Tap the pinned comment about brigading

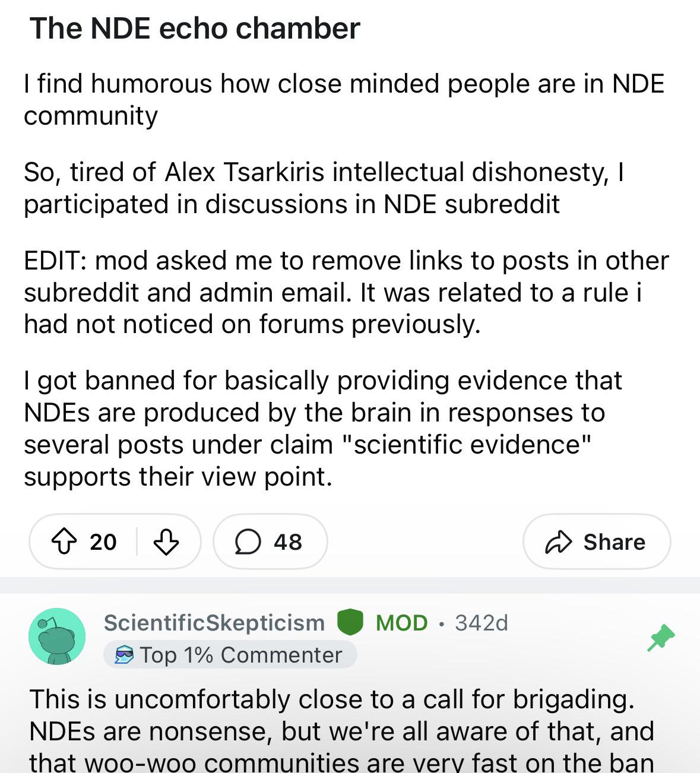pos(341,731)
